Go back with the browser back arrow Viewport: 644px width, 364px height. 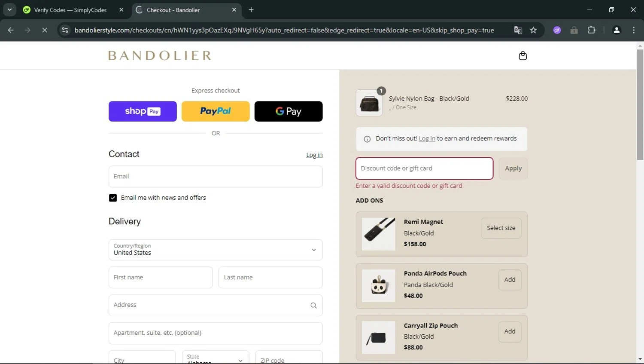coord(11,30)
